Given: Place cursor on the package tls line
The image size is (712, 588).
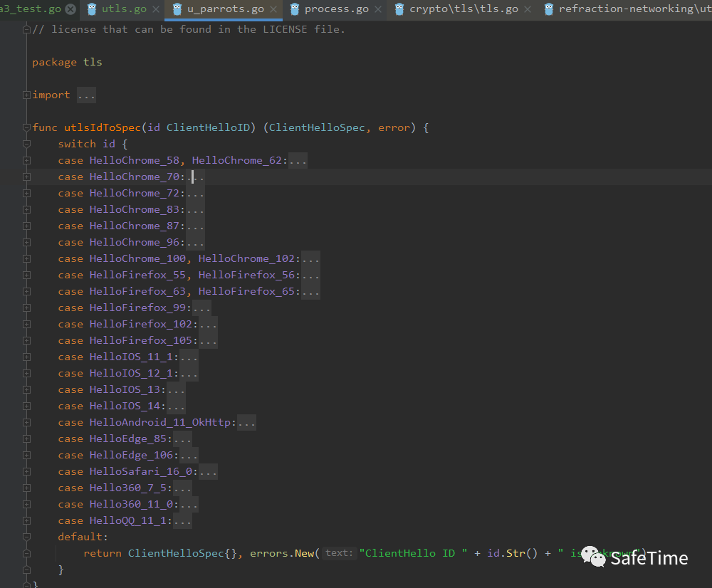Looking at the screenshot, I should tap(67, 63).
